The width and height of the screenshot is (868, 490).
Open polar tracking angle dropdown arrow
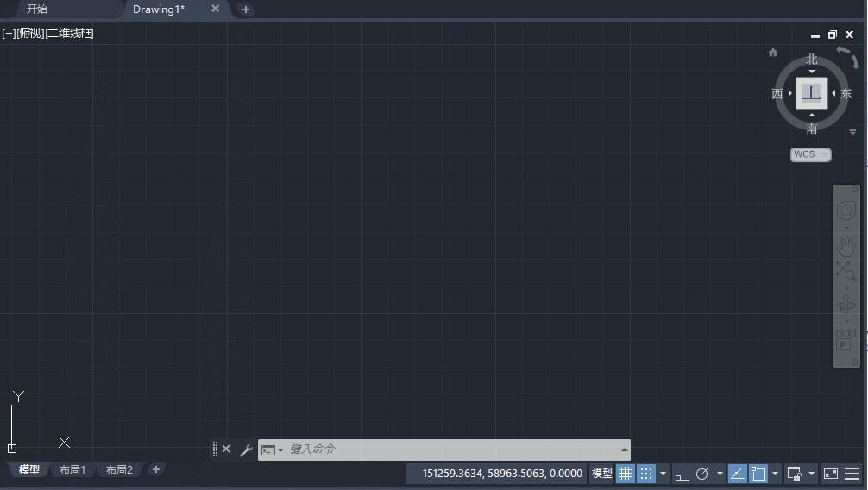[x=720, y=474]
